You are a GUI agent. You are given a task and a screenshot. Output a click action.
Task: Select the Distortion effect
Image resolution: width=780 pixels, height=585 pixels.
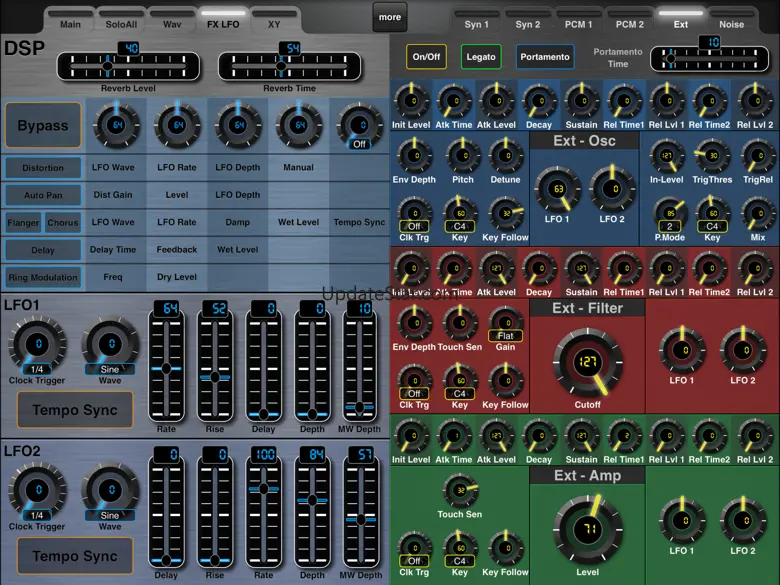point(43,168)
